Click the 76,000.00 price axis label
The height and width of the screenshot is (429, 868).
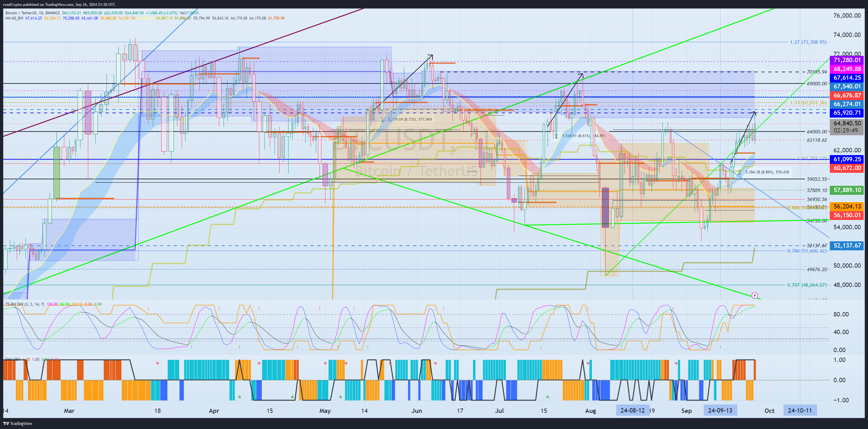(847, 16)
